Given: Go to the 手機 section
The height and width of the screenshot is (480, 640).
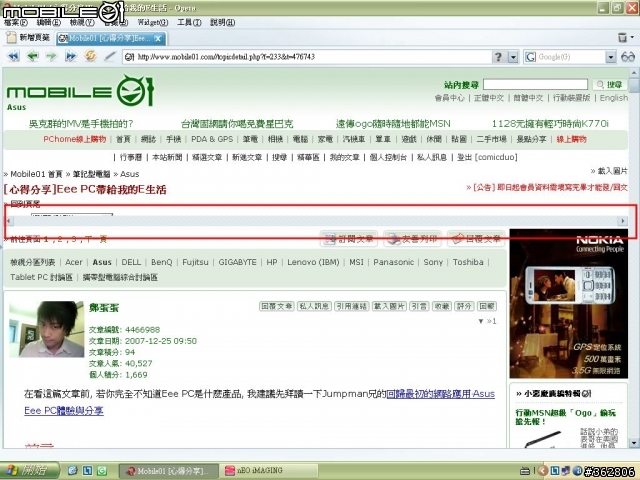Looking at the screenshot, I should click(x=173, y=139).
